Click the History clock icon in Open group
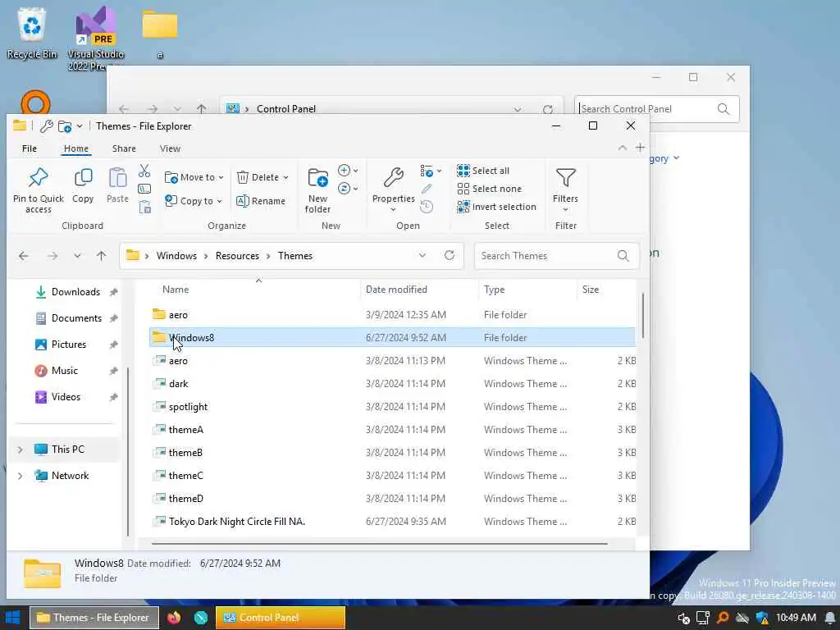The width and height of the screenshot is (840, 630). [427, 206]
